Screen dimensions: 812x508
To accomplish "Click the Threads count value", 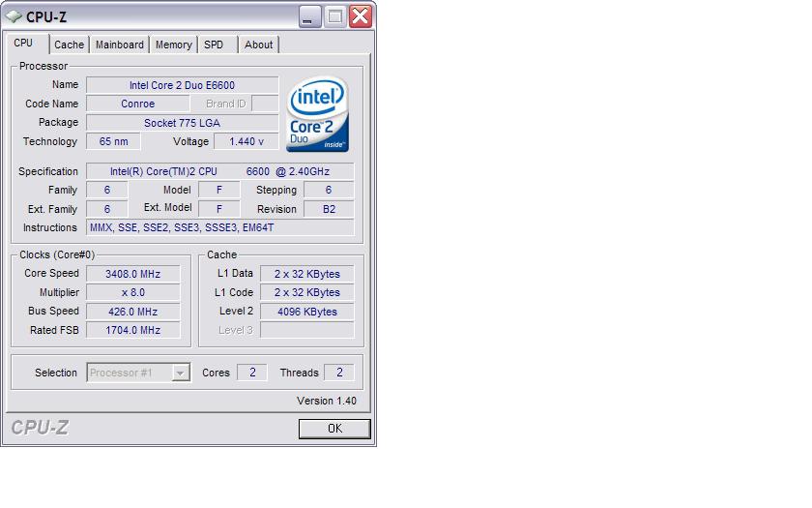I will (x=339, y=373).
